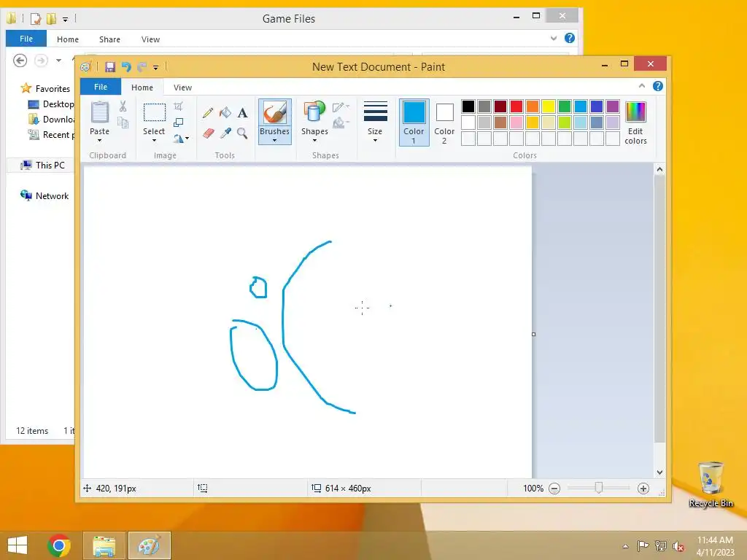Open the Select dropdown arrow
This screenshot has width=747, height=560.
pos(154,140)
